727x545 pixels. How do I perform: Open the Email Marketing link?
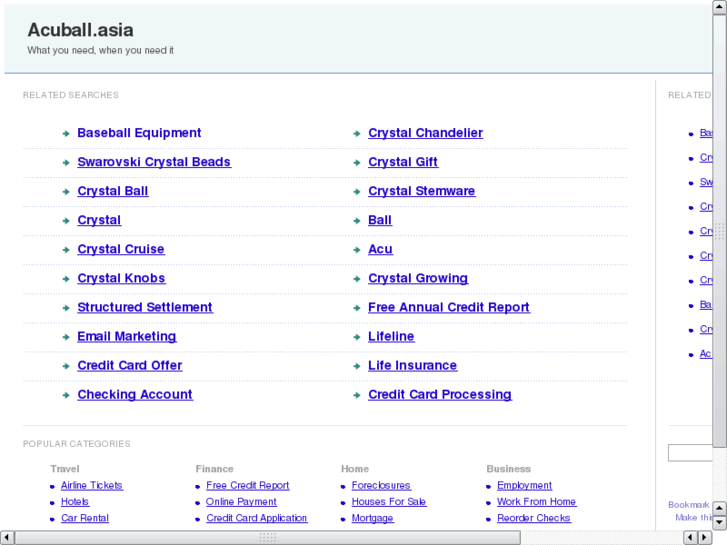click(x=127, y=337)
